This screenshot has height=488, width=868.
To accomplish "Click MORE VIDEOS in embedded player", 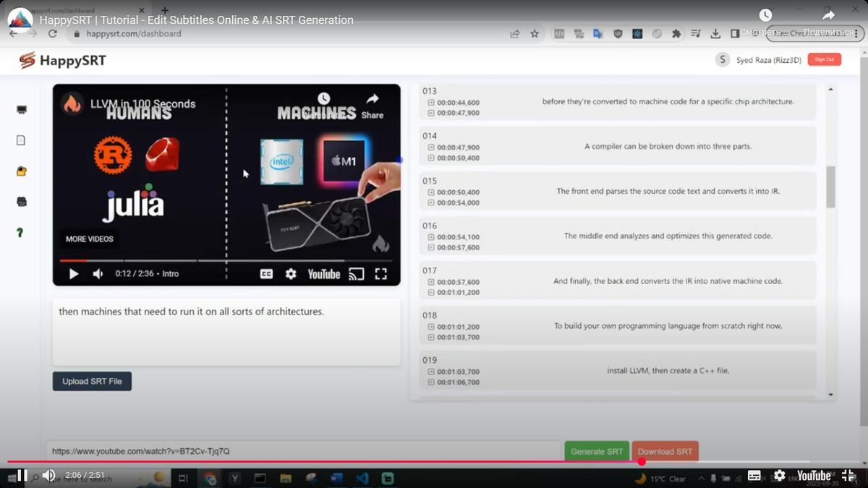I will tap(90, 239).
